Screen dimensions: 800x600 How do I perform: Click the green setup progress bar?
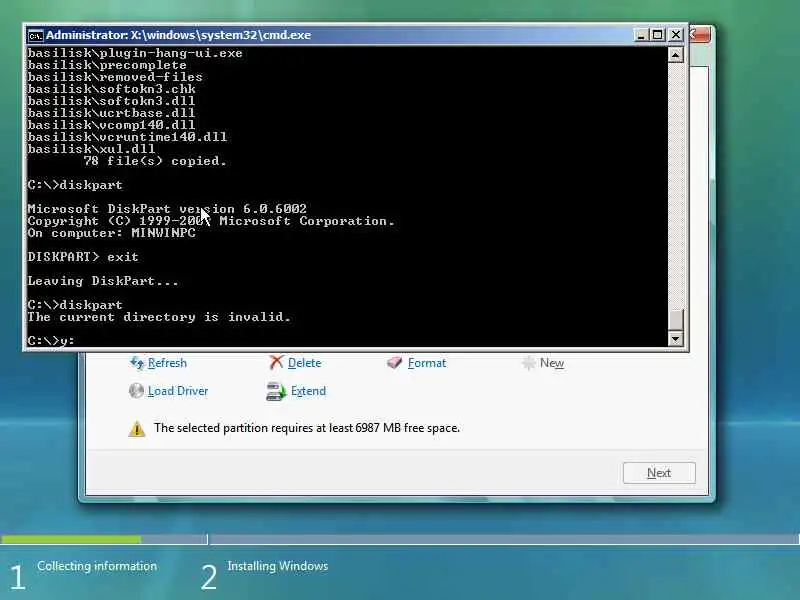tap(71, 539)
